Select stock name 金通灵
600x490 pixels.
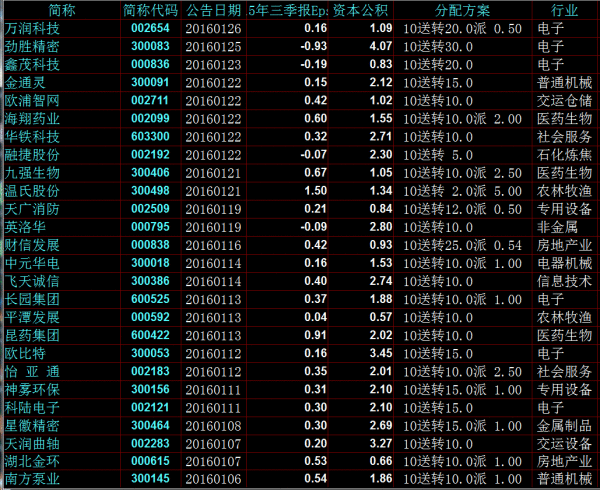[25, 83]
